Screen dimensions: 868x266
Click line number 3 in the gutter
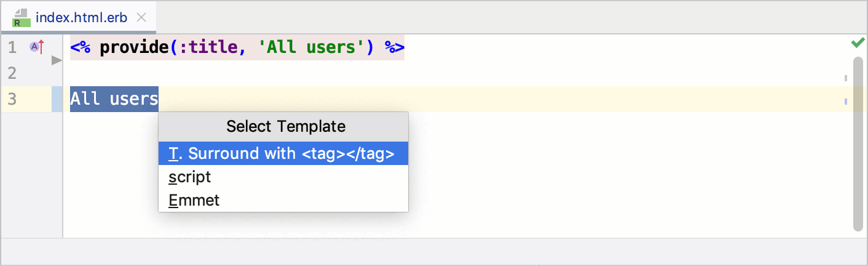12,99
